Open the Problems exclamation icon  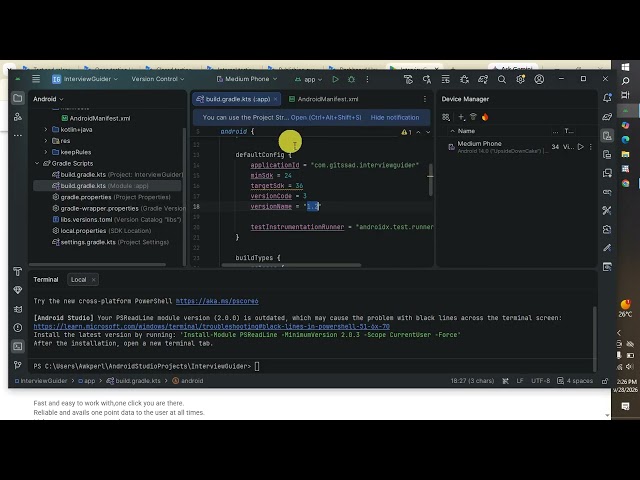[x=18, y=327]
